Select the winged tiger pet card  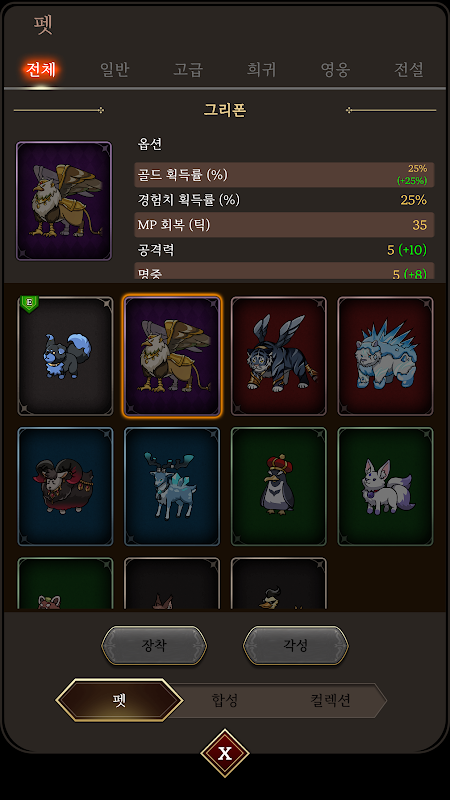pos(279,356)
